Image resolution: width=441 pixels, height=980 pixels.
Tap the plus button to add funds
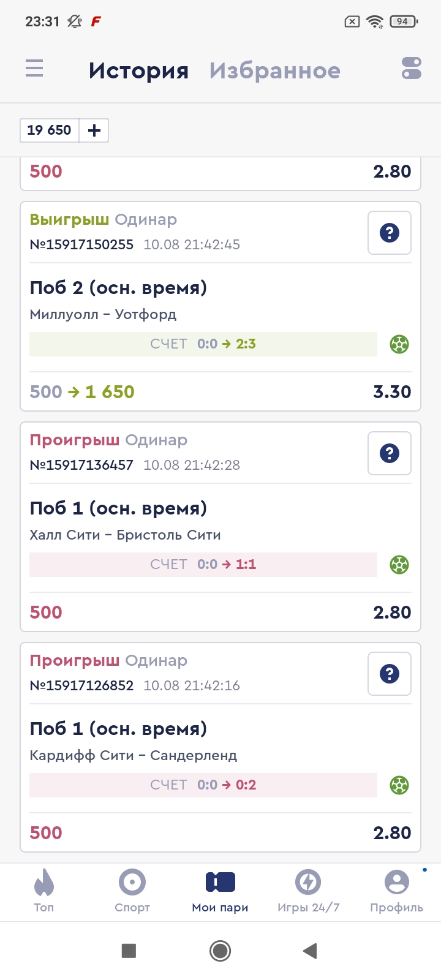coord(94,130)
